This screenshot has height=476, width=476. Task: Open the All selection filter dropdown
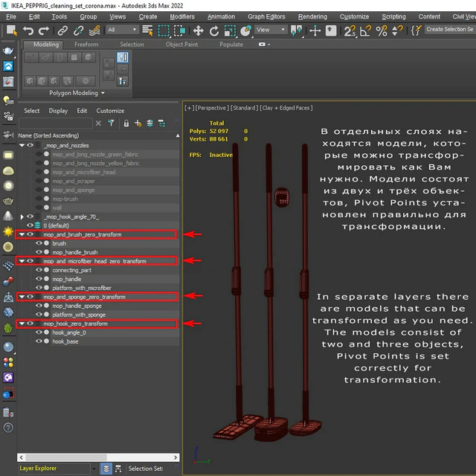122,30
